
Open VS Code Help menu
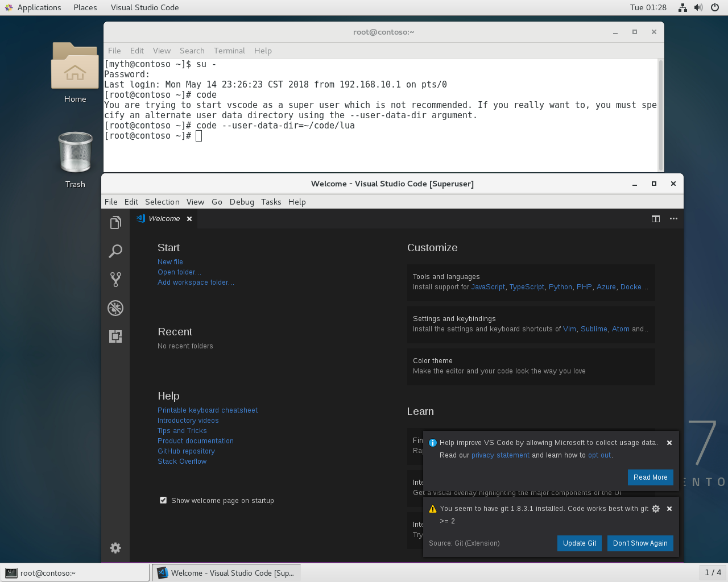coord(297,202)
